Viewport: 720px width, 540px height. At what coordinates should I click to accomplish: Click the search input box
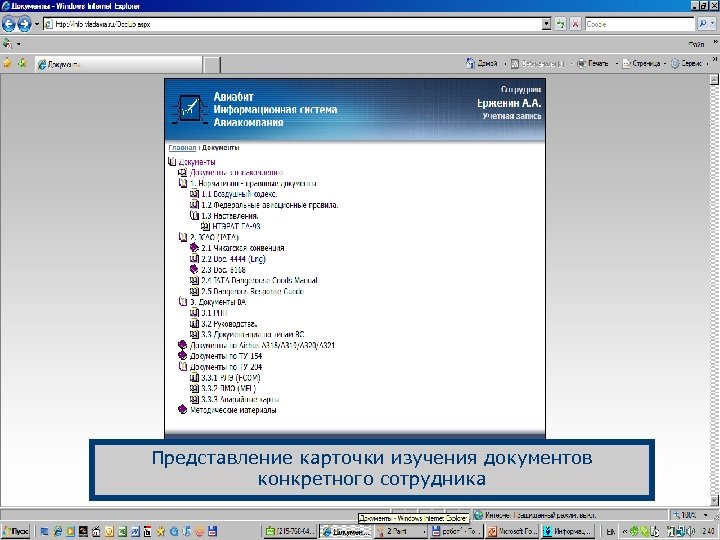640,24
